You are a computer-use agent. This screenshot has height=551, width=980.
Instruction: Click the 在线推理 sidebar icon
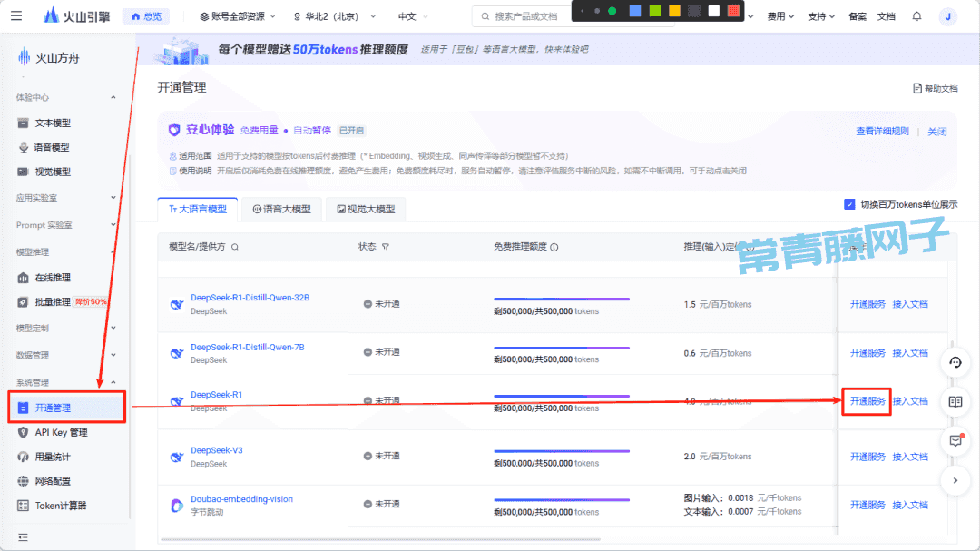pyautogui.click(x=23, y=278)
